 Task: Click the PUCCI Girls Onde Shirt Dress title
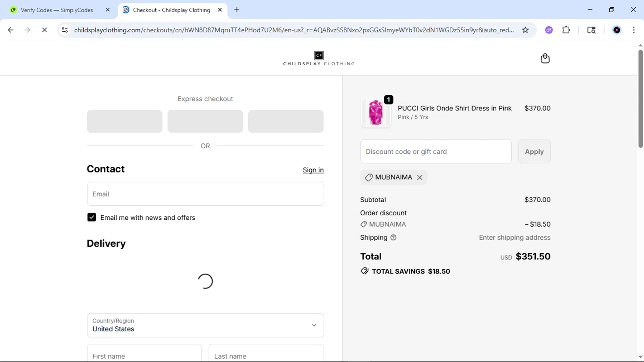click(455, 108)
